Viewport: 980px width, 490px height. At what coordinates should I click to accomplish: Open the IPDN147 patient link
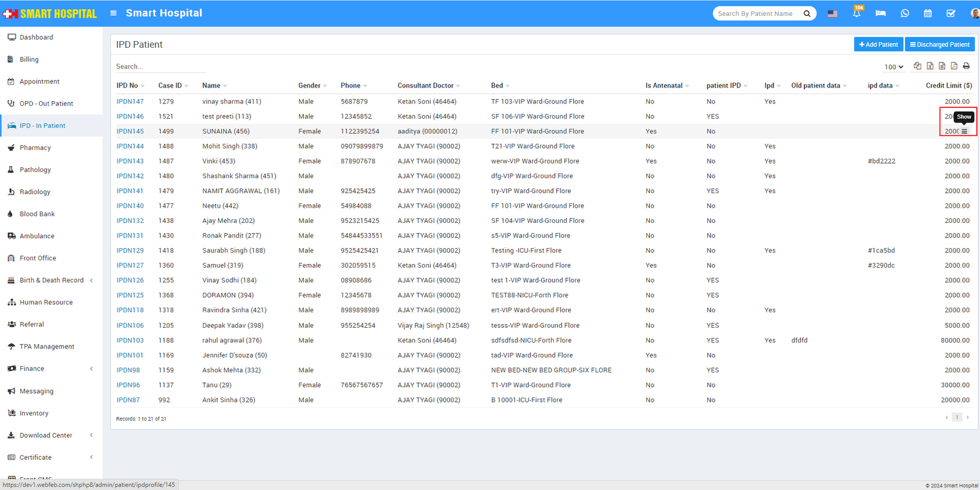[x=130, y=102]
